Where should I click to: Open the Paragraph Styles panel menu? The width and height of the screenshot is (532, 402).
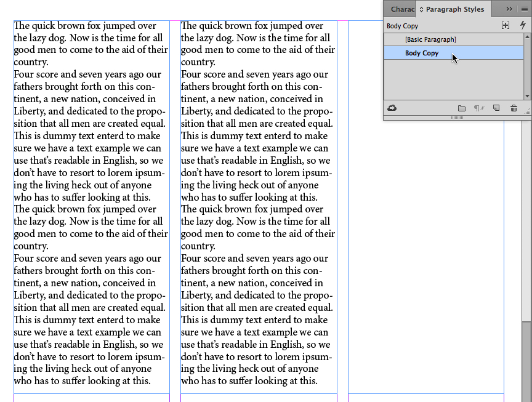tap(525, 9)
